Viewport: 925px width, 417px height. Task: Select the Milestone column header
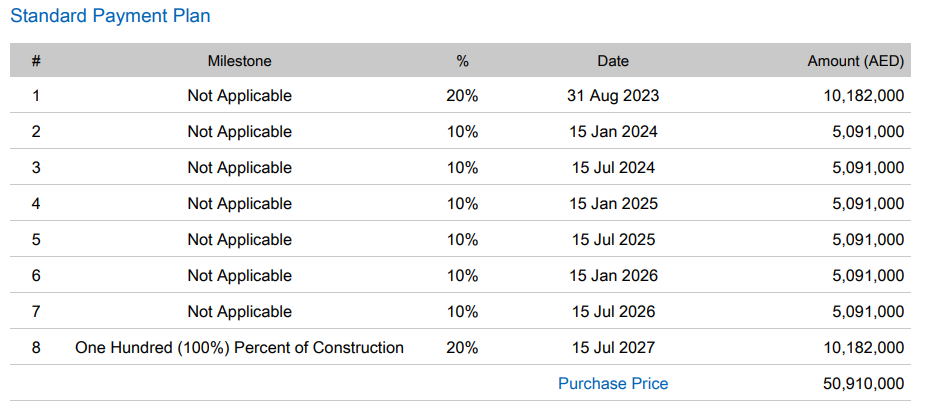239,61
